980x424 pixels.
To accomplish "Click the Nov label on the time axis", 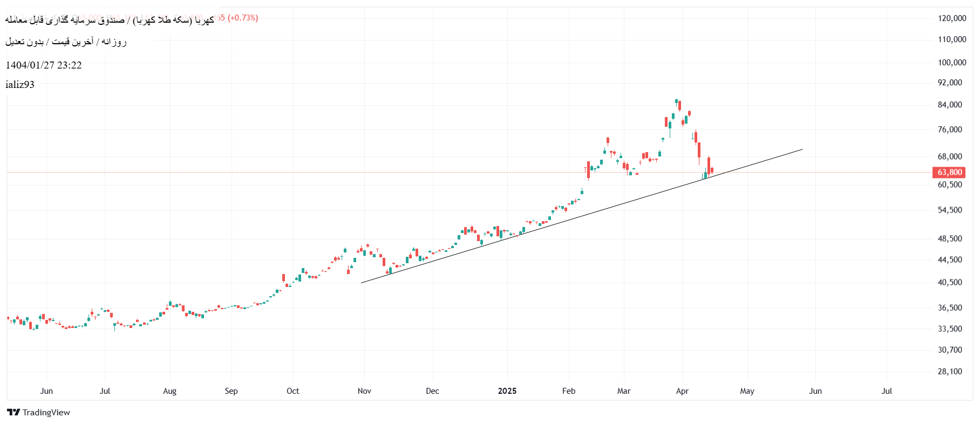I will (x=364, y=391).
